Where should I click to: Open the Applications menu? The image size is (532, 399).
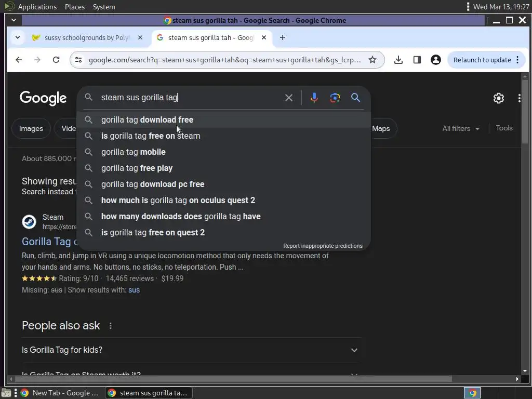click(37, 7)
